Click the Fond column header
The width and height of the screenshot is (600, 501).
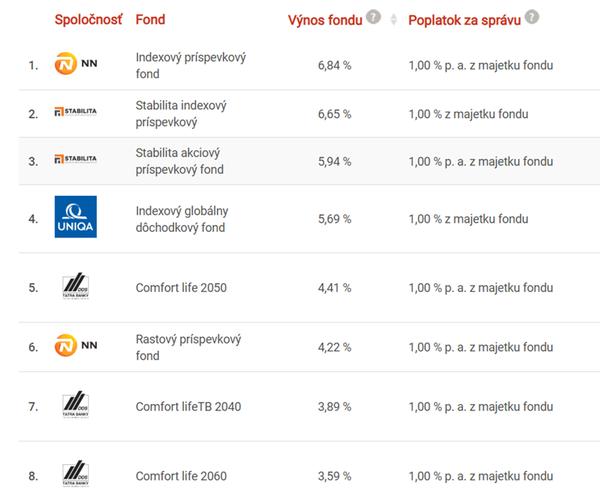[150, 19]
